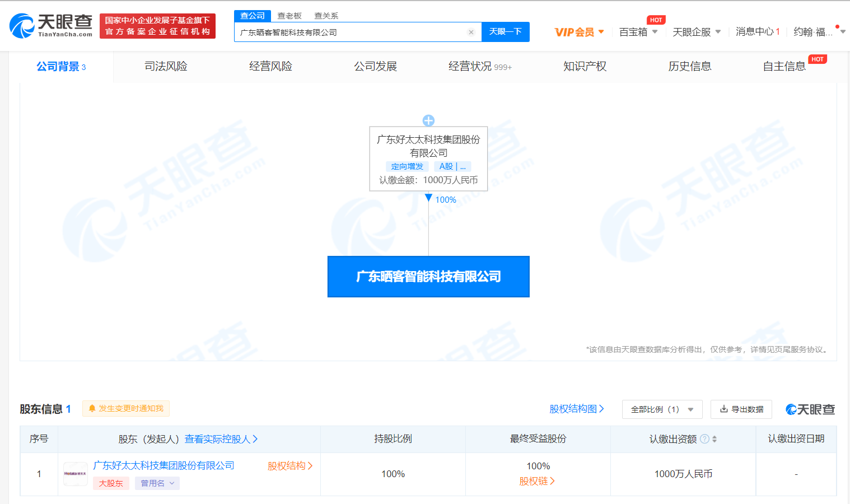Open the 全部比例 (1) dropdown
The image size is (850, 504).
pos(662,409)
